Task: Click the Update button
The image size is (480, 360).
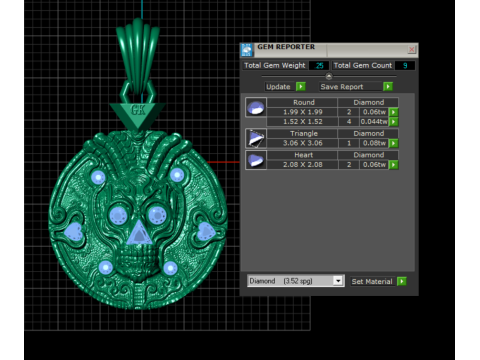Action: point(279,87)
